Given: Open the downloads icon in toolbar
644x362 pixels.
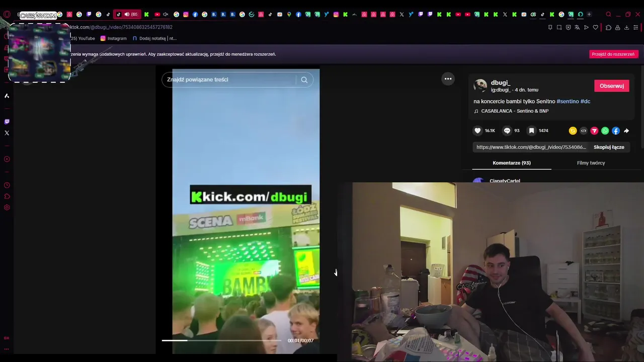Looking at the screenshot, I should point(626,27).
